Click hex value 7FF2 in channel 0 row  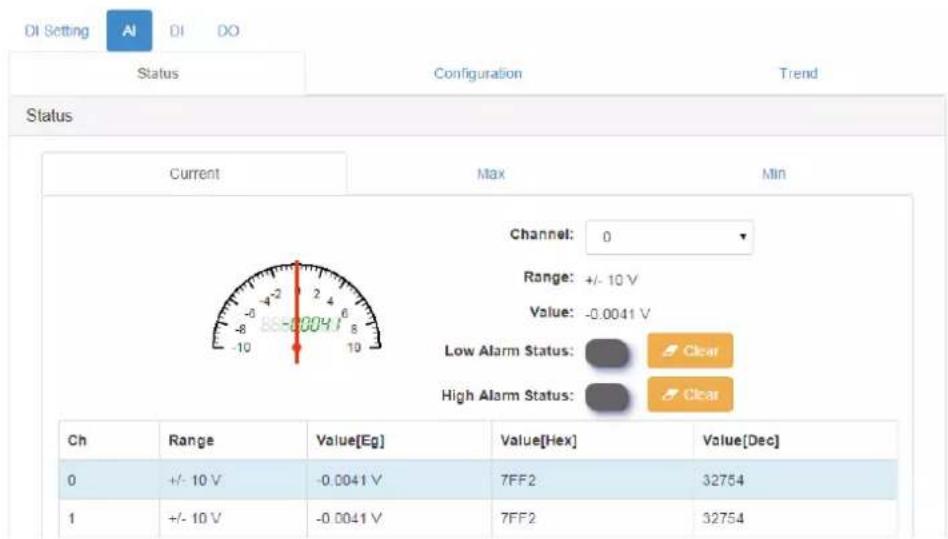click(x=518, y=480)
